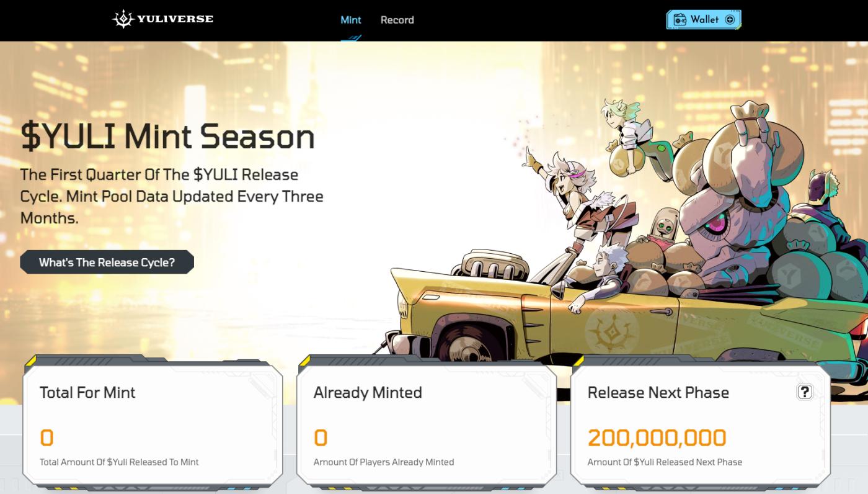This screenshot has height=494, width=868.
Task: Select the Already Minted card
Action: tap(427, 424)
